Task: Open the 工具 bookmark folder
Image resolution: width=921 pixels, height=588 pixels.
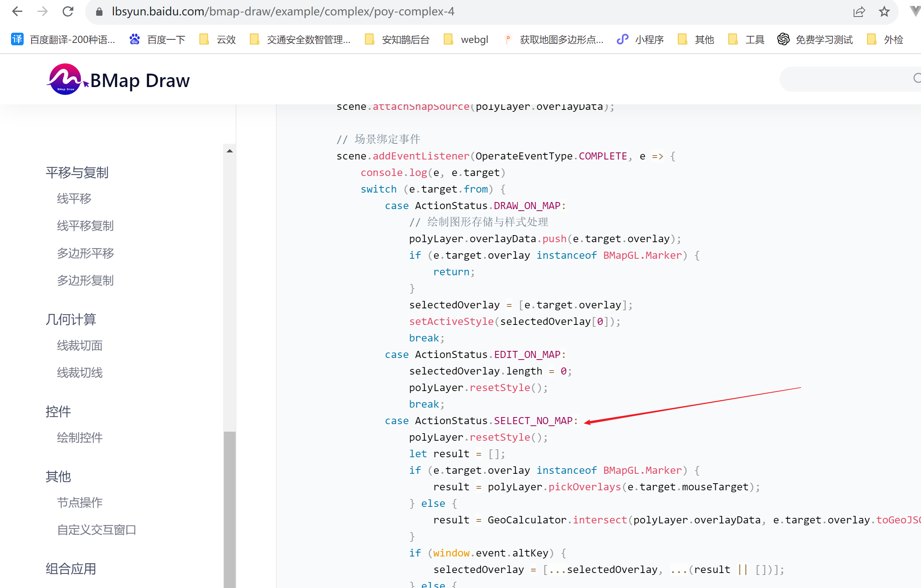Action: [746, 39]
